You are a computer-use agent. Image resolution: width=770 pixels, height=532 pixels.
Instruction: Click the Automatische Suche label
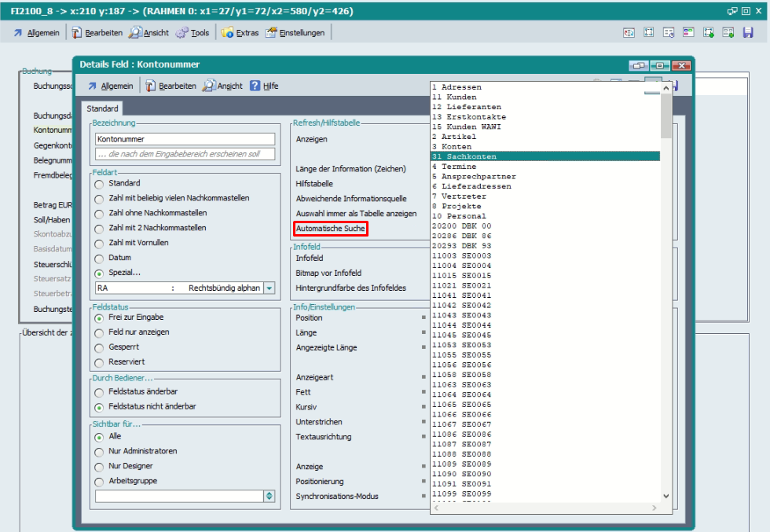[330, 229]
